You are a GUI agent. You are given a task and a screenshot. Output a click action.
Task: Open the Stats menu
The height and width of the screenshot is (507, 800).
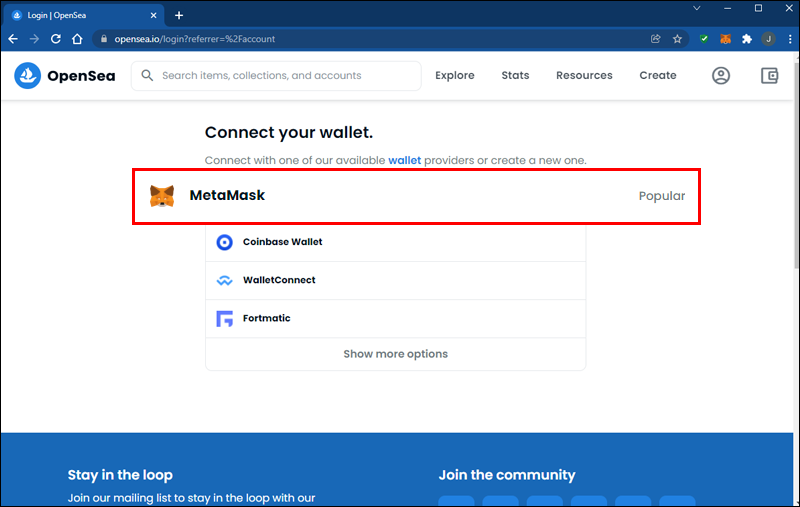click(515, 75)
